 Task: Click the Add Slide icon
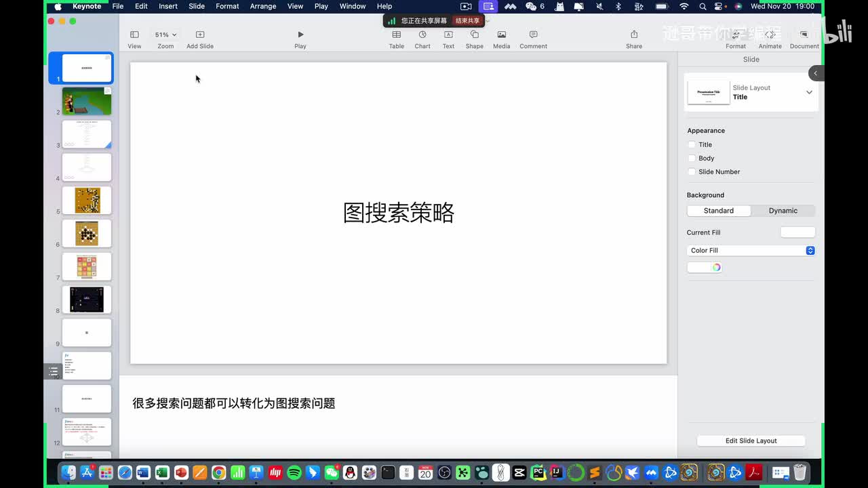point(200,35)
